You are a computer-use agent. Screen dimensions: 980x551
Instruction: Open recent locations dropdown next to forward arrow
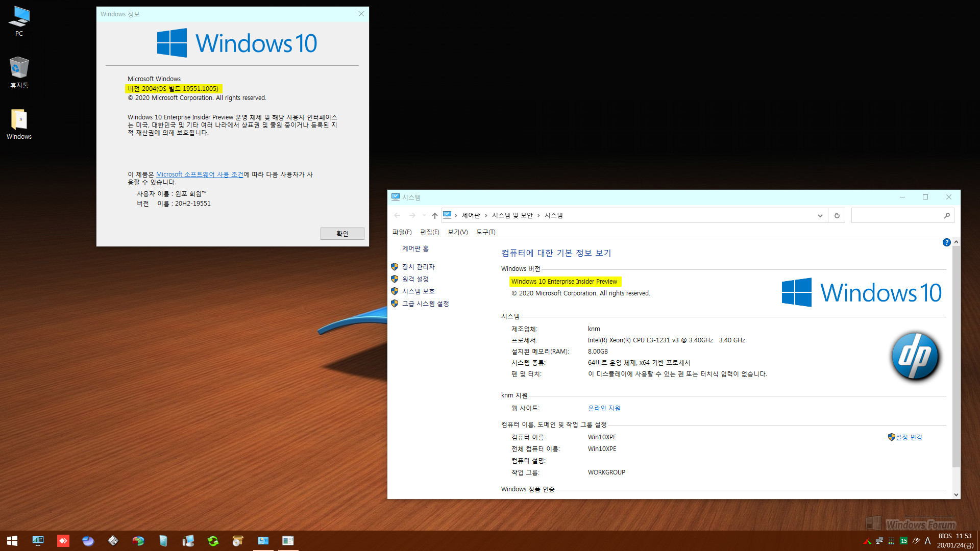coord(424,215)
